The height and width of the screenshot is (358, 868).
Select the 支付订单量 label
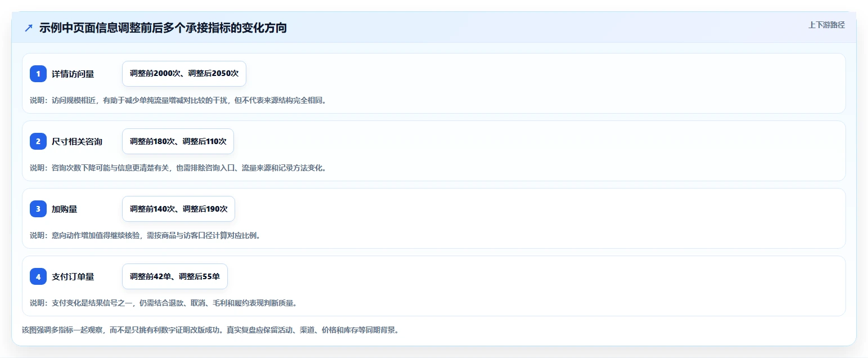tap(73, 276)
